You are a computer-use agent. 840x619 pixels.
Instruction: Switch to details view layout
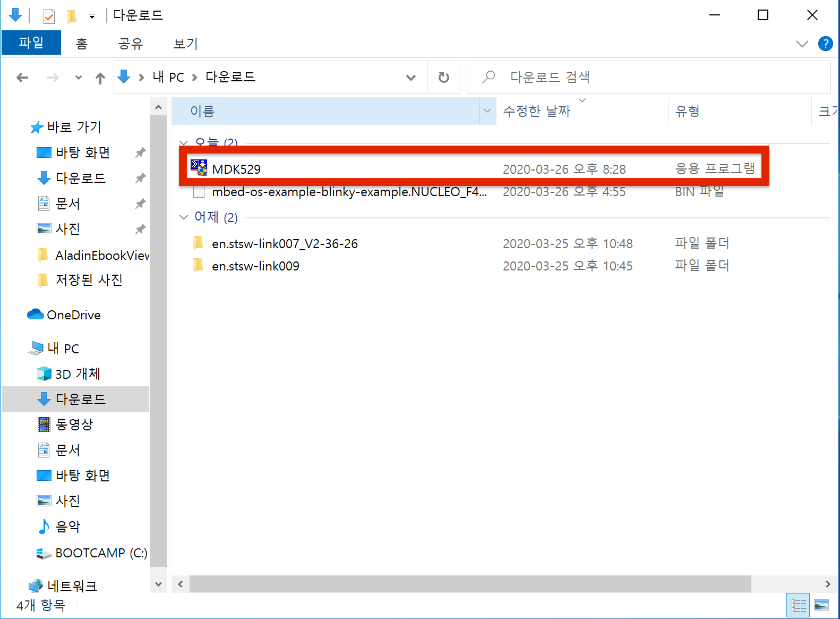tap(798, 605)
